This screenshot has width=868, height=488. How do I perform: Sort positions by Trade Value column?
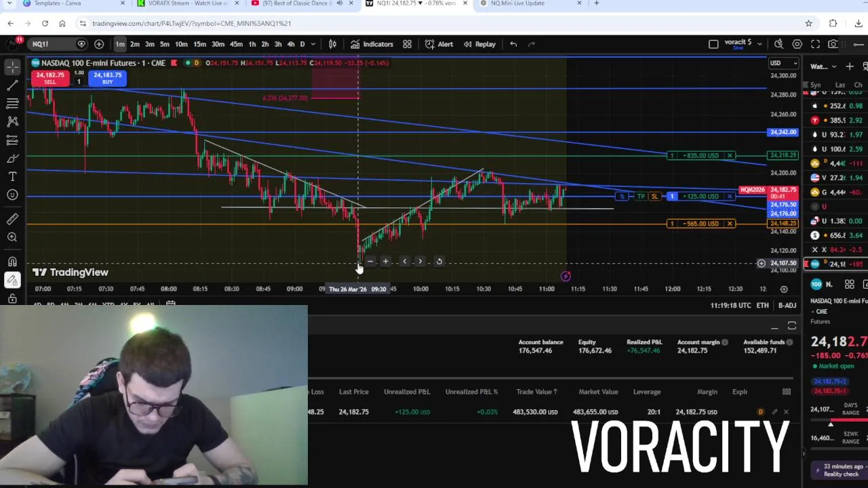click(536, 392)
